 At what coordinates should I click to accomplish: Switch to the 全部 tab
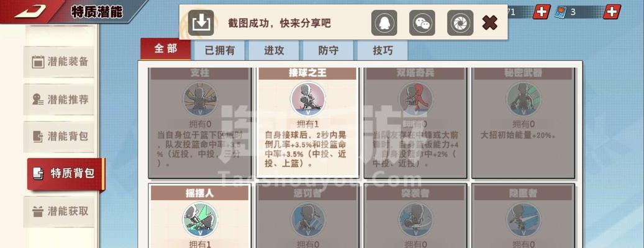(166, 49)
